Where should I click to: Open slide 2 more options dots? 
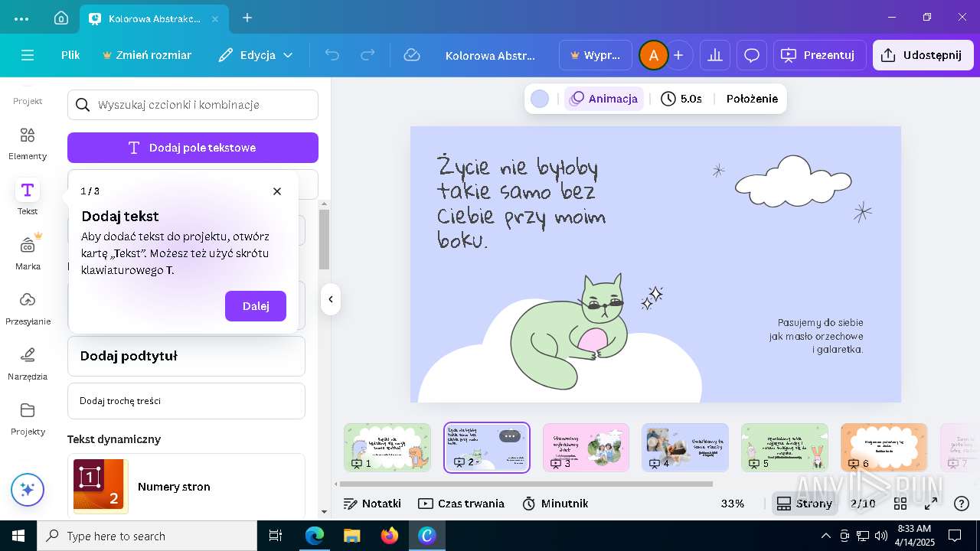(x=510, y=436)
